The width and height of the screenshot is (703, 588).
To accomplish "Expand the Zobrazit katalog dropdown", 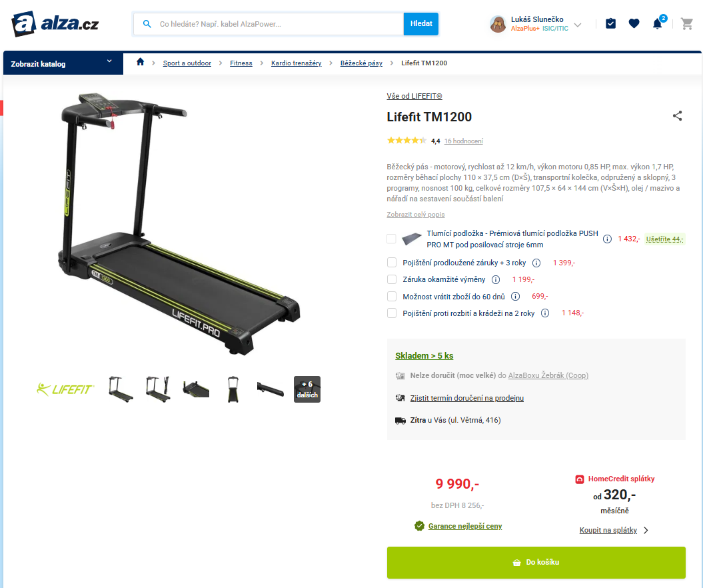I will click(x=63, y=63).
